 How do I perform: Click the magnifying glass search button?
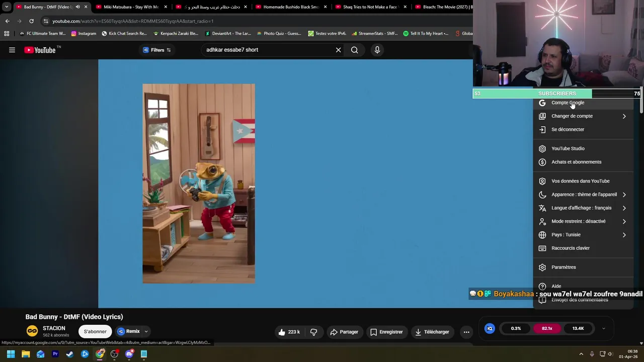(355, 50)
